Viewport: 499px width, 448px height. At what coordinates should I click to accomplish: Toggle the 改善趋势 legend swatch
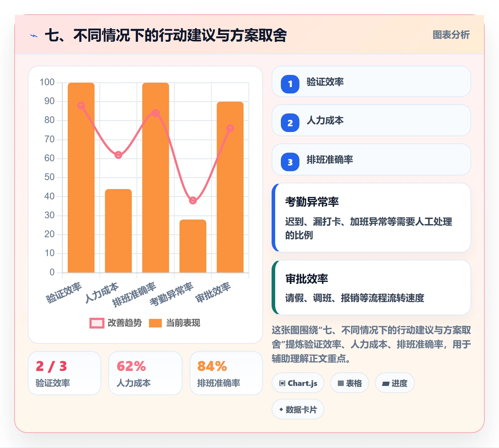[97, 323]
